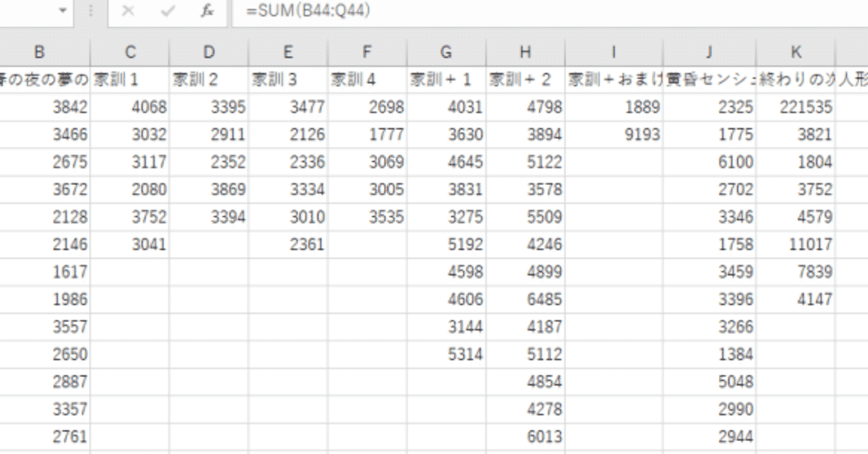
Task: Select cell containing 3535
Action: pyautogui.click(x=367, y=217)
